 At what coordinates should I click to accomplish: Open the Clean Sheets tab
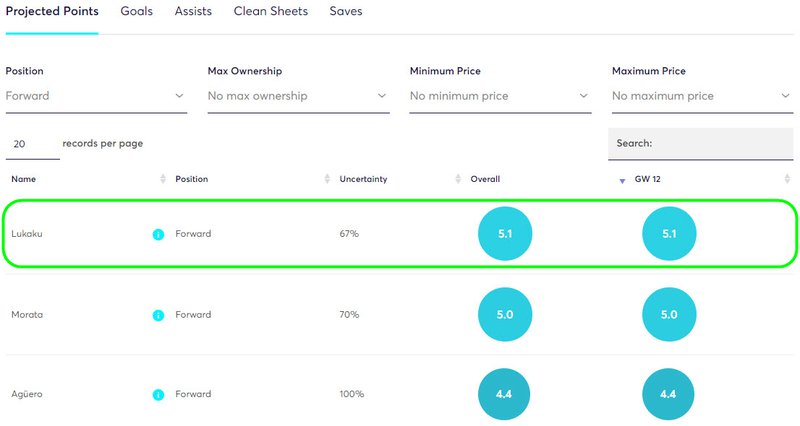click(x=270, y=11)
